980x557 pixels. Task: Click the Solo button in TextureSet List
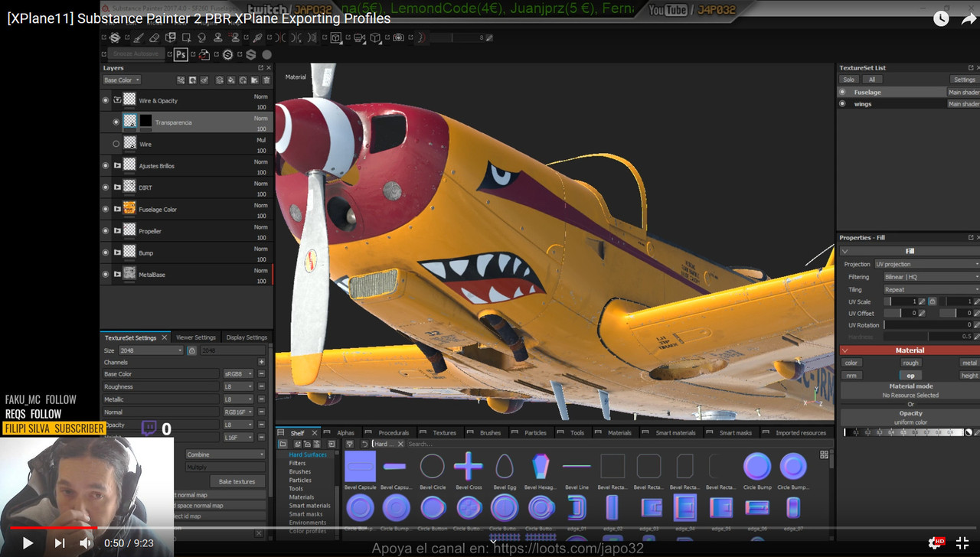848,80
